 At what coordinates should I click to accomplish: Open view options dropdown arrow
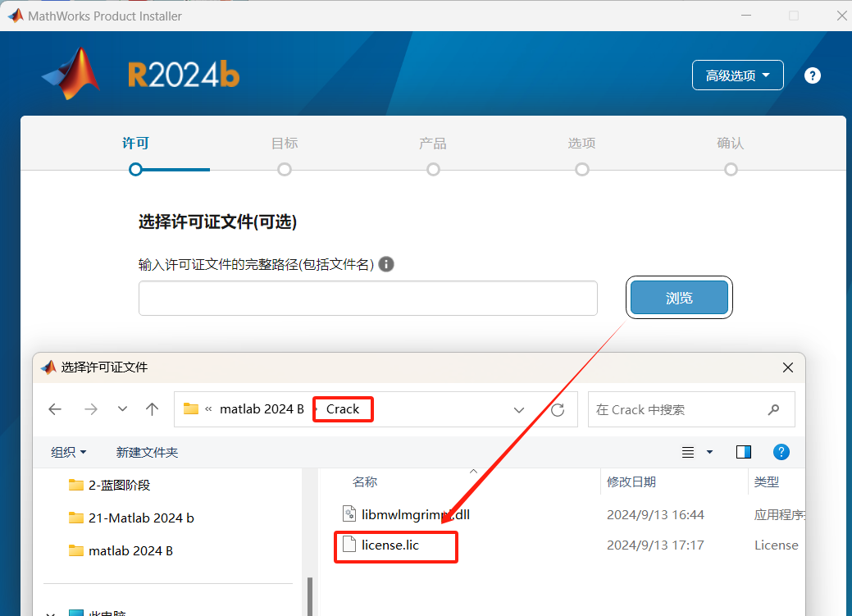(709, 452)
